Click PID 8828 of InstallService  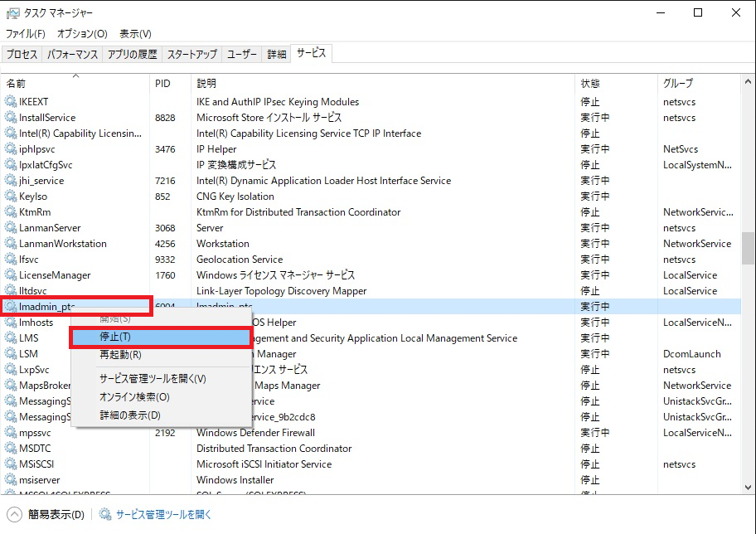[165, 118]
